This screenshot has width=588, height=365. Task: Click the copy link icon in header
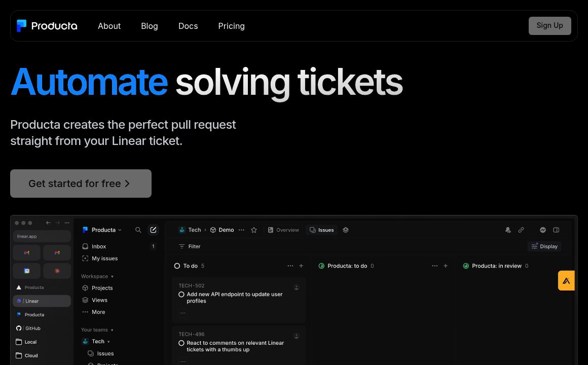point(521,230)
